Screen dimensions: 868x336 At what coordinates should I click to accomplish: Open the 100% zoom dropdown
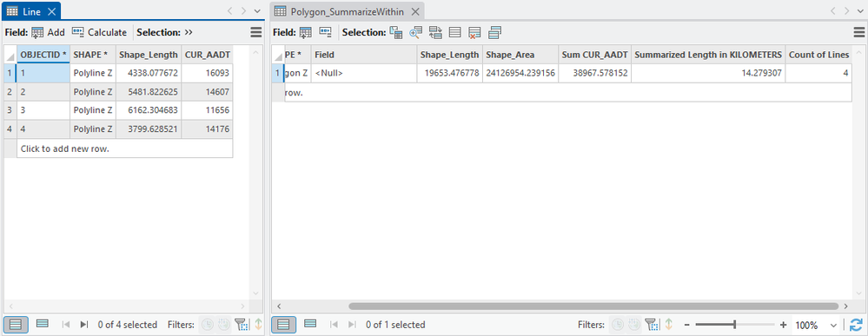tap(833, 326)
